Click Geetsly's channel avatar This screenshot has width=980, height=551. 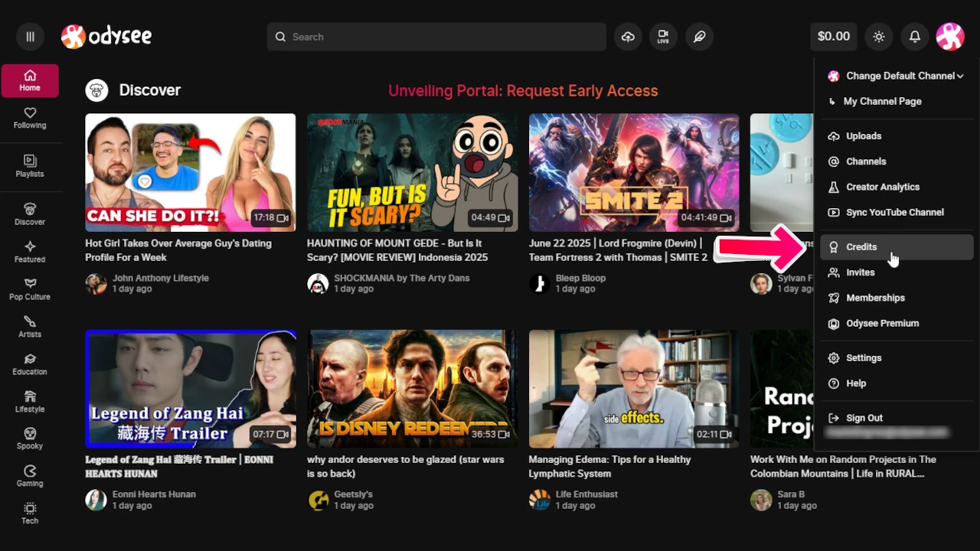click(x=318, y=500)
